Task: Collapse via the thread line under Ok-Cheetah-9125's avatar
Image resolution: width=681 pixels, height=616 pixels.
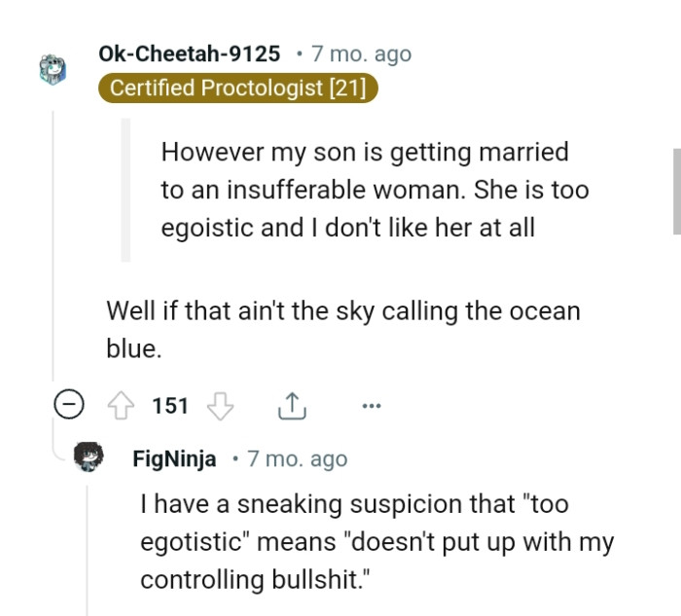Action: [54, 243]
